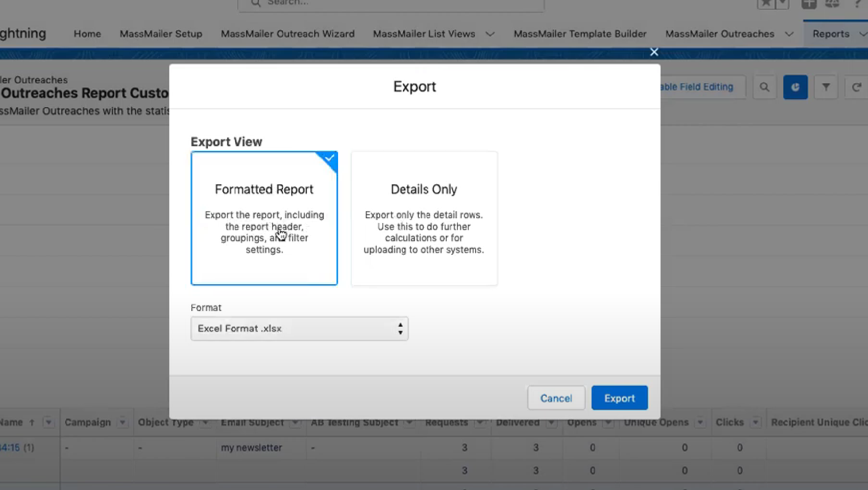Click the Export View heading text
This screenshot has height=490, width=868.
pyautogui.click(x=227, y=142)
